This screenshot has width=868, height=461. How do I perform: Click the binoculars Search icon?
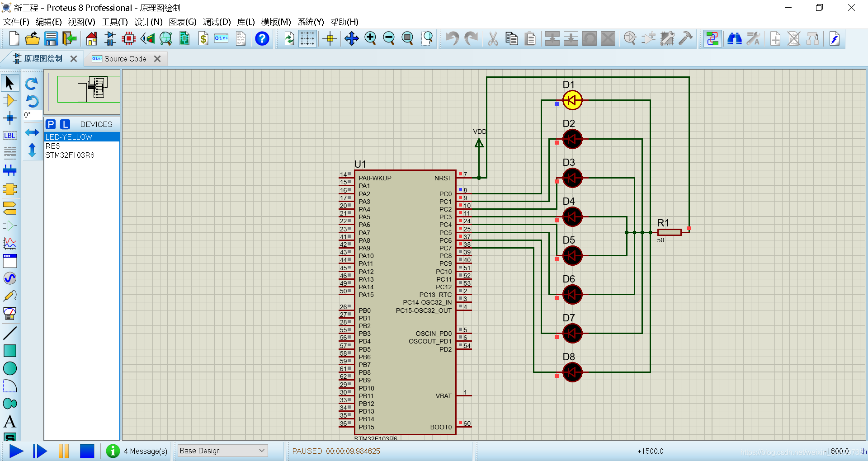point(734,39)
